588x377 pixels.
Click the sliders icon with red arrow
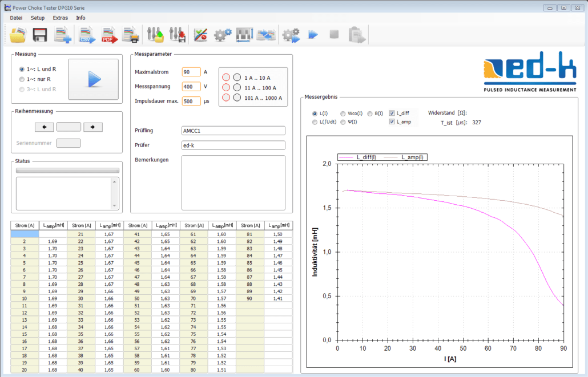(x=178, y=35)
